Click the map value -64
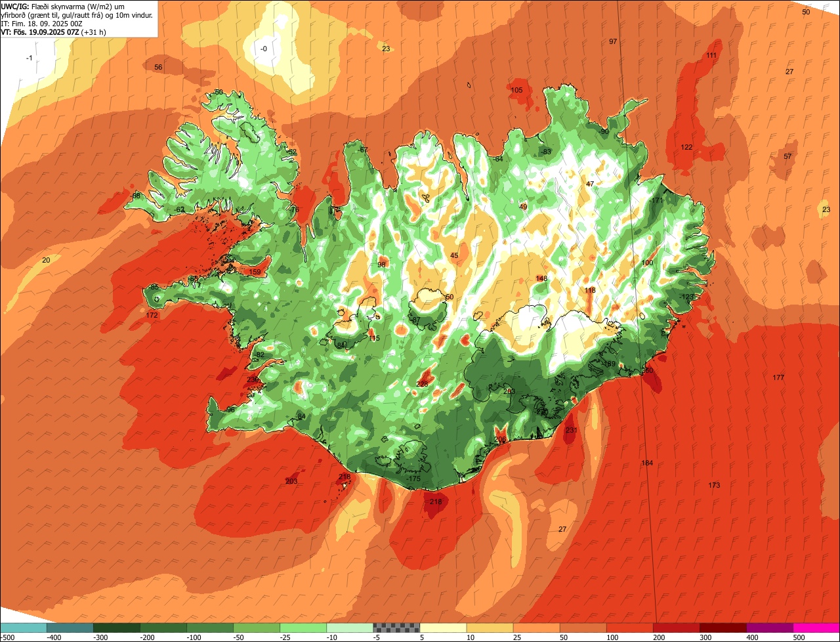 (498, 160)
